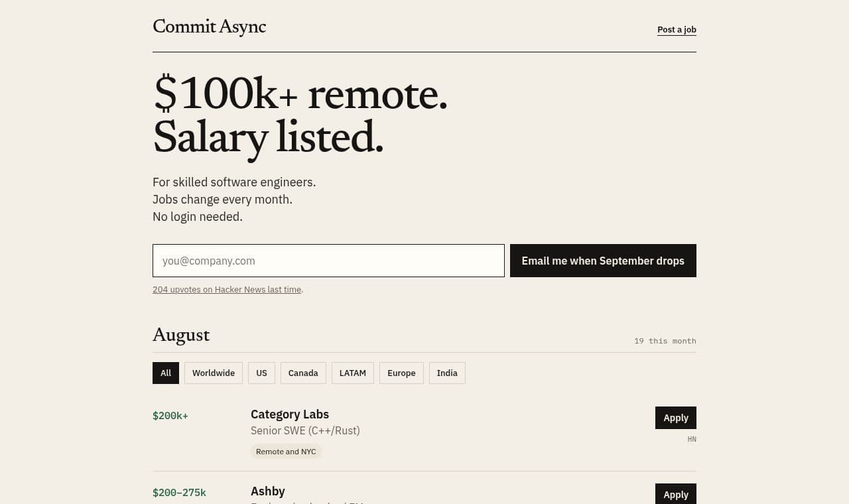Viewport: 849px width, 504px height.
Task: Filter listings to India
Action: tap(447, 373)
